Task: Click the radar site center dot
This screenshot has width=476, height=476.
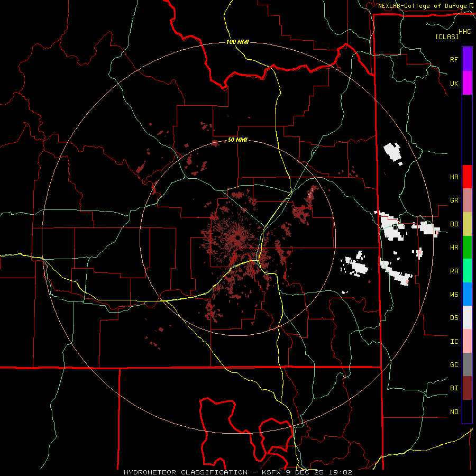Action: pos(237,237)
